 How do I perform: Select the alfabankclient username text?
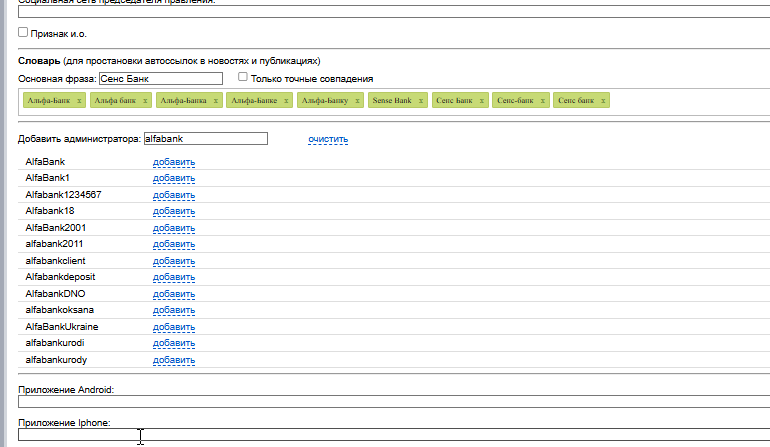[55, 261]
